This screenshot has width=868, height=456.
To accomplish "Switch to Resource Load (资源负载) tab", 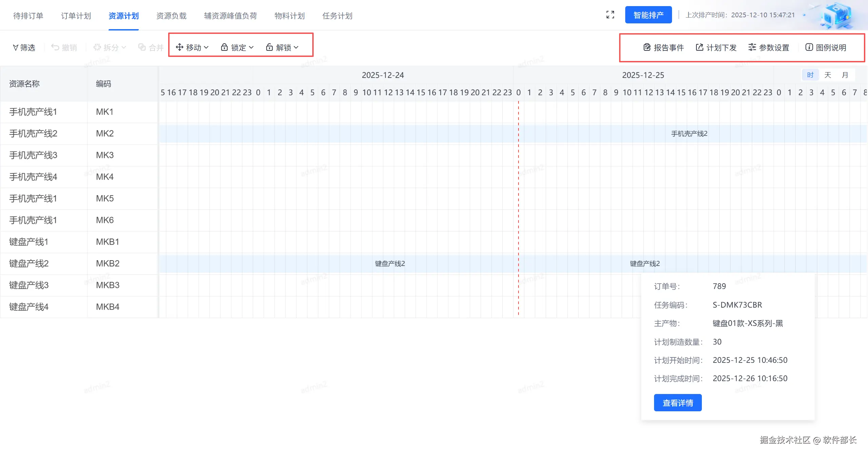I will [x=171, y=16].
